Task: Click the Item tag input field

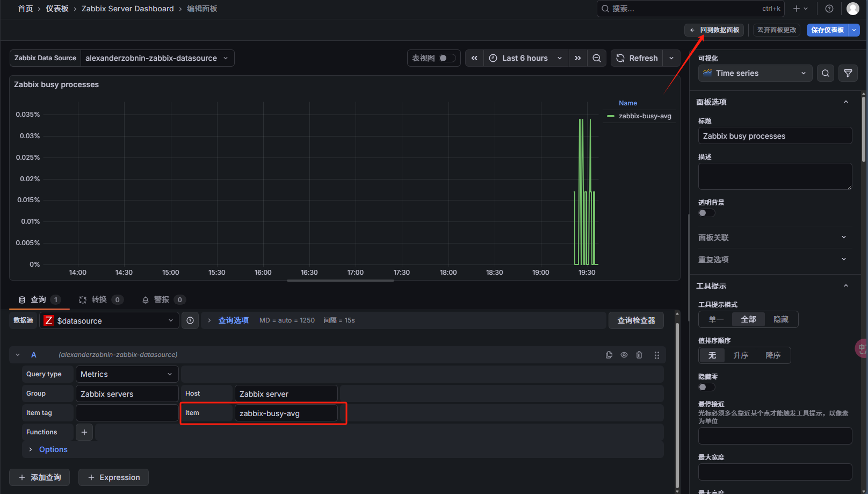Action: (x=127, y=413)
